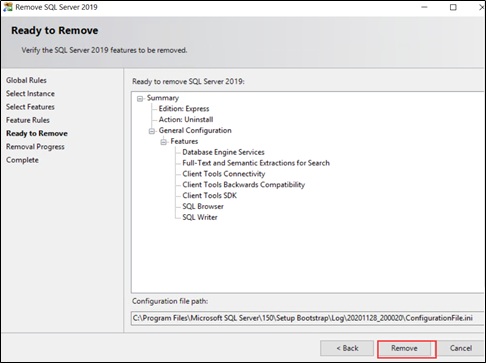
Task: Minimize the Remove SQL Server 2019 window
Action: pyautogui.click(x=424, y=7)
